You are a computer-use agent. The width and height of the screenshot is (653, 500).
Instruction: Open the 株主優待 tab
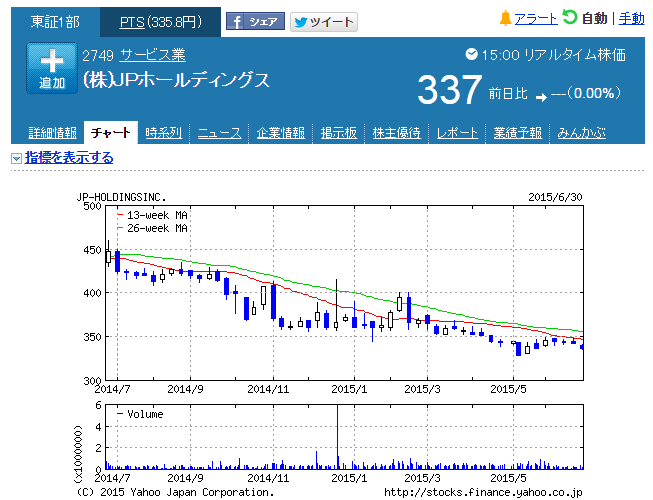396,133
